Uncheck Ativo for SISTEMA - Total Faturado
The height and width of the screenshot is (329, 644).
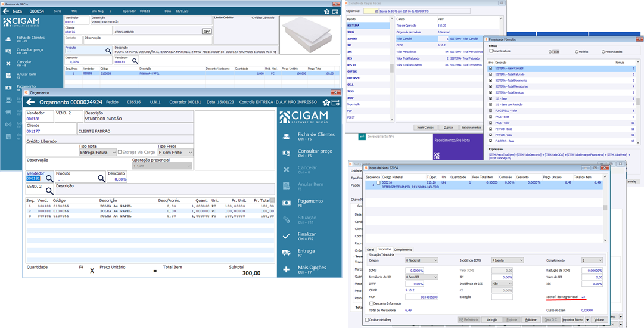click(490, 75)
